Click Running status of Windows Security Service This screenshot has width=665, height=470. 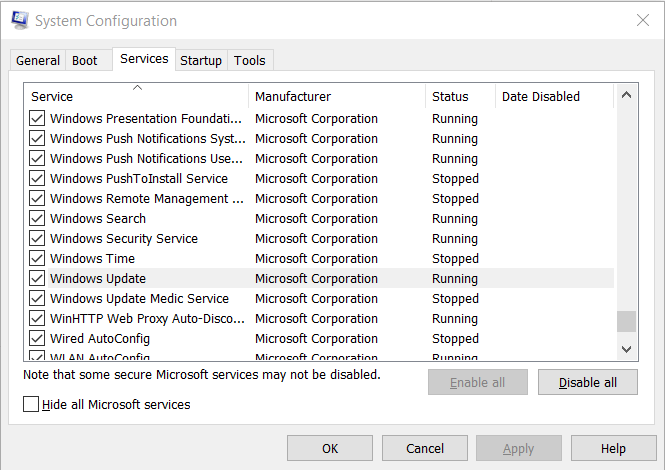(455, 239)
